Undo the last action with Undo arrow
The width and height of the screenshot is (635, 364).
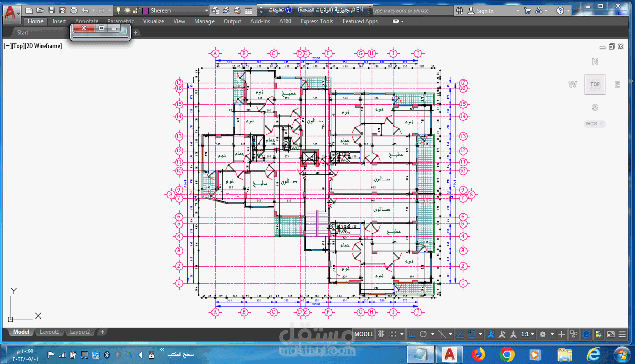tap(85, 10)
